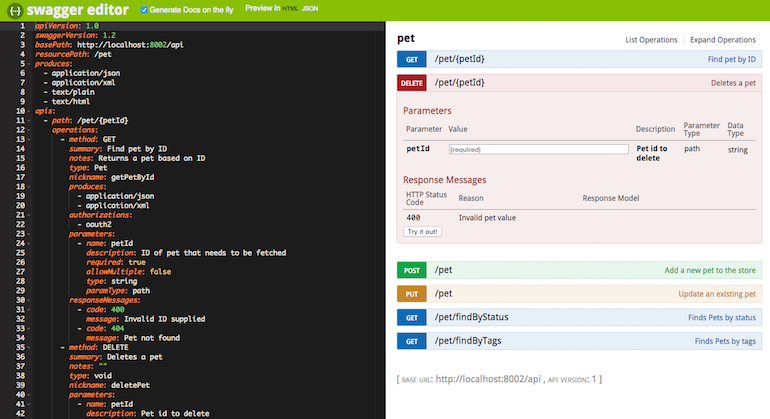
Task: Click the Response Messages heading
Action: pos(444,180)
